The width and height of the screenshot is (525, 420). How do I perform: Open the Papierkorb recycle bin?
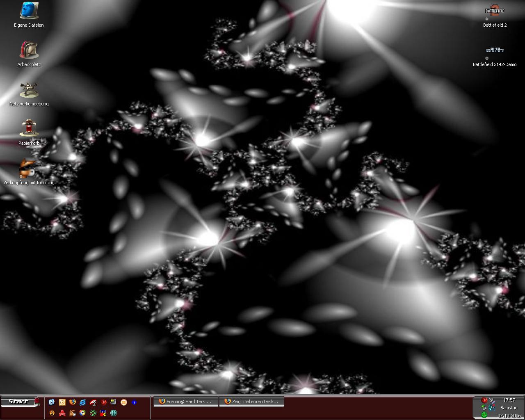point(29,128)
